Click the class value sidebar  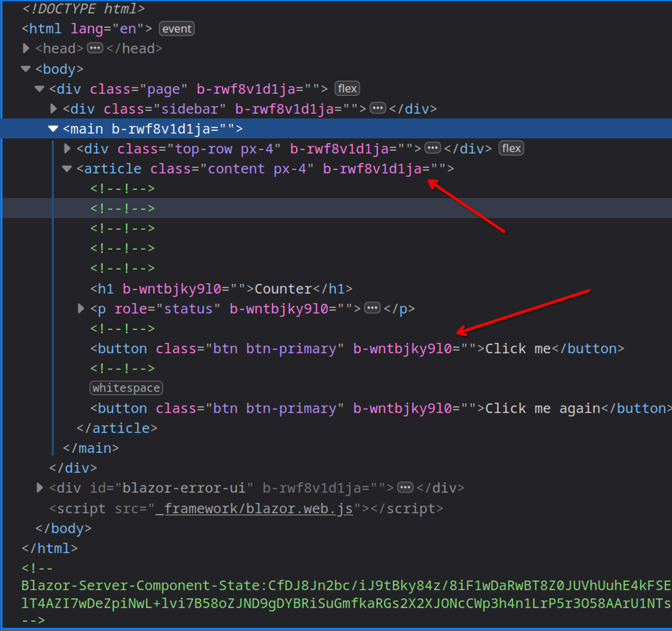click(x=190, y=109)
